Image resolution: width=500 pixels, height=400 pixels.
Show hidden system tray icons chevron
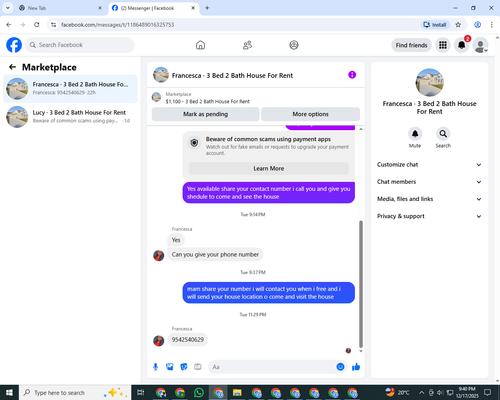coord(421,393)
